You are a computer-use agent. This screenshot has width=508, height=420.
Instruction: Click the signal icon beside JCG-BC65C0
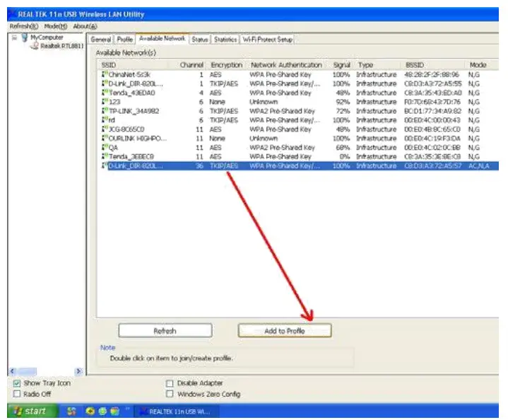pyautogui.click(x=105, y=129)
